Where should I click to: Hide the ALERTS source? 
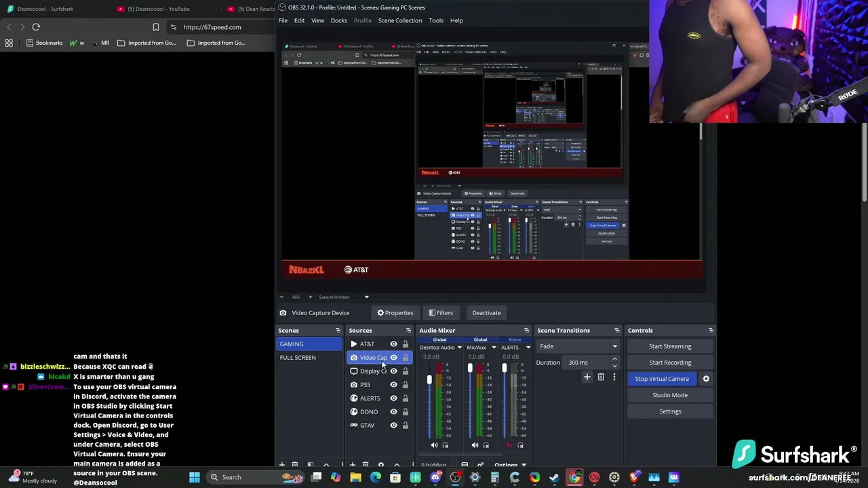click(x=393, y=399)
